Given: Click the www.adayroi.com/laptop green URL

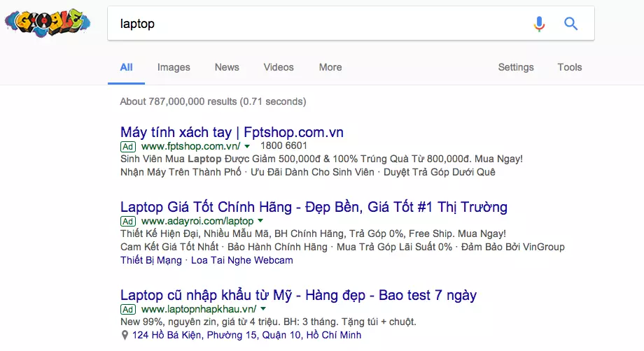Looking at the screenshot, I should pos(197,222).
